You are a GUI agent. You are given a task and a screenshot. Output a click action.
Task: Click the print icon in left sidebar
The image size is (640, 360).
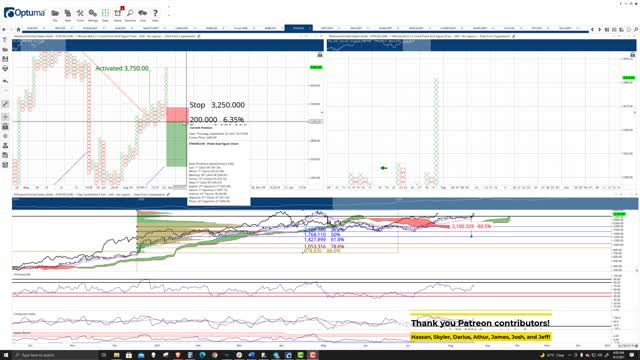5,69
